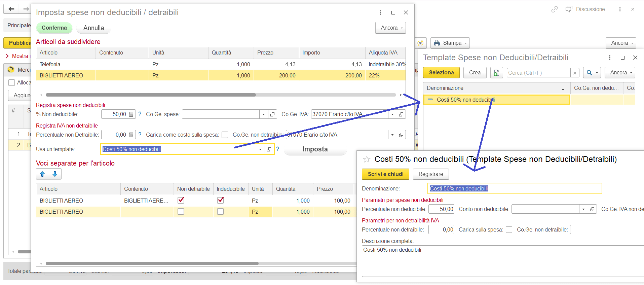Image resolution: width=644 pixels, height=285 pixels.
Task: Expand the Mostra section in the background window
Action: pyautogui.click(x=18, y=56)
